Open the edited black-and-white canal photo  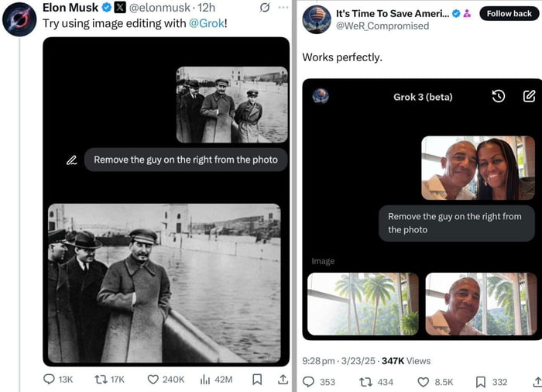(164, 283)
